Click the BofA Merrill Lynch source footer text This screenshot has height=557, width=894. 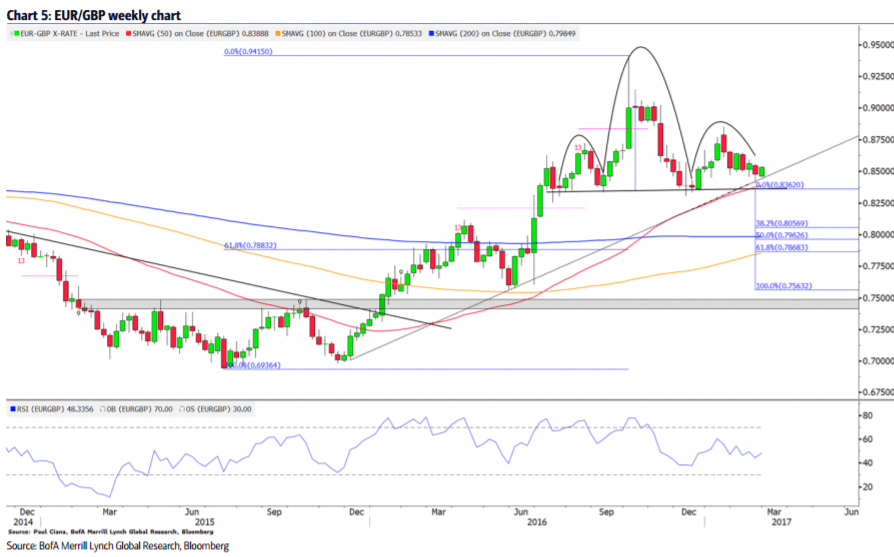(117, 547)
